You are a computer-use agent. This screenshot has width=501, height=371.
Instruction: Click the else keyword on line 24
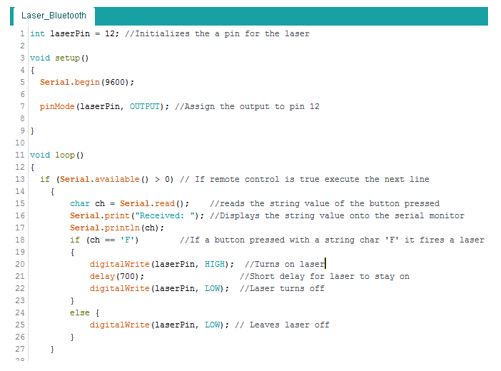point(80,313)
